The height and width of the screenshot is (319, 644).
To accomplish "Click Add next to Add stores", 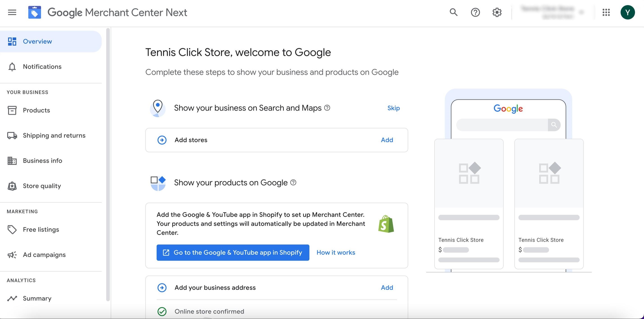I will [387, 140].
